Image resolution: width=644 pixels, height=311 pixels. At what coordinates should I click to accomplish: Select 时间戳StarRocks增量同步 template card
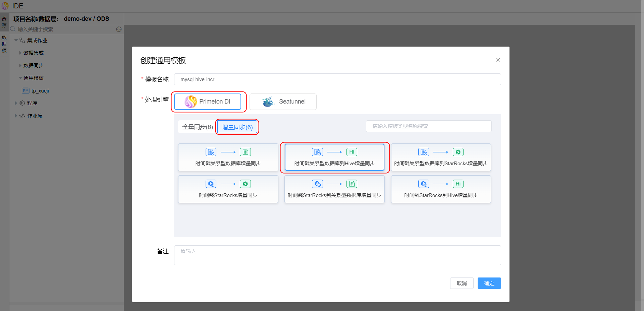coord(228,189)
